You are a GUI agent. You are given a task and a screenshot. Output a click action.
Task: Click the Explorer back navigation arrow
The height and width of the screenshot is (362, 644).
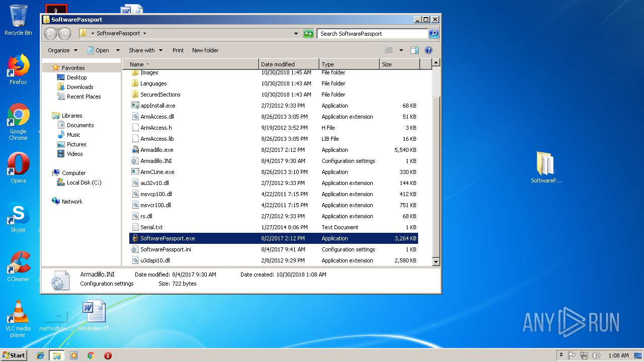[50, 34]
